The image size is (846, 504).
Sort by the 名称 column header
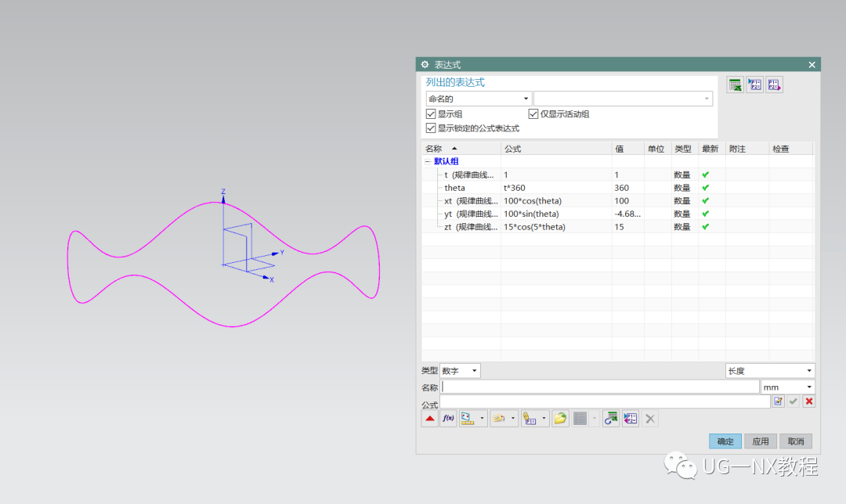461,149
